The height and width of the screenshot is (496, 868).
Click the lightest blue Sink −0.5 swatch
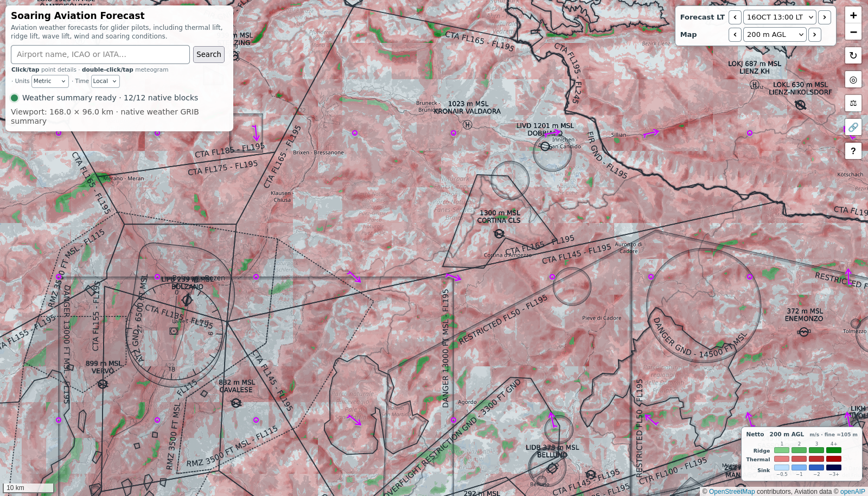(782, 467)
